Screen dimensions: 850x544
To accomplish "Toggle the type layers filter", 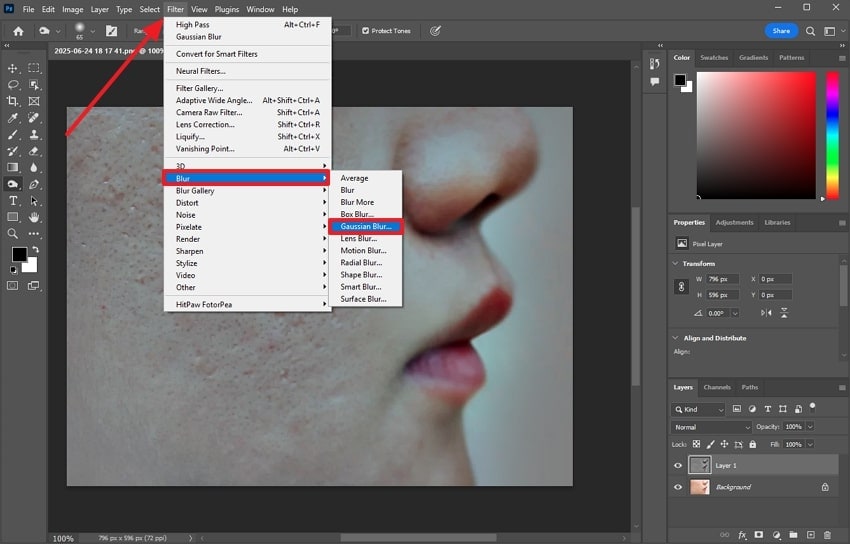I will (768, 409).
